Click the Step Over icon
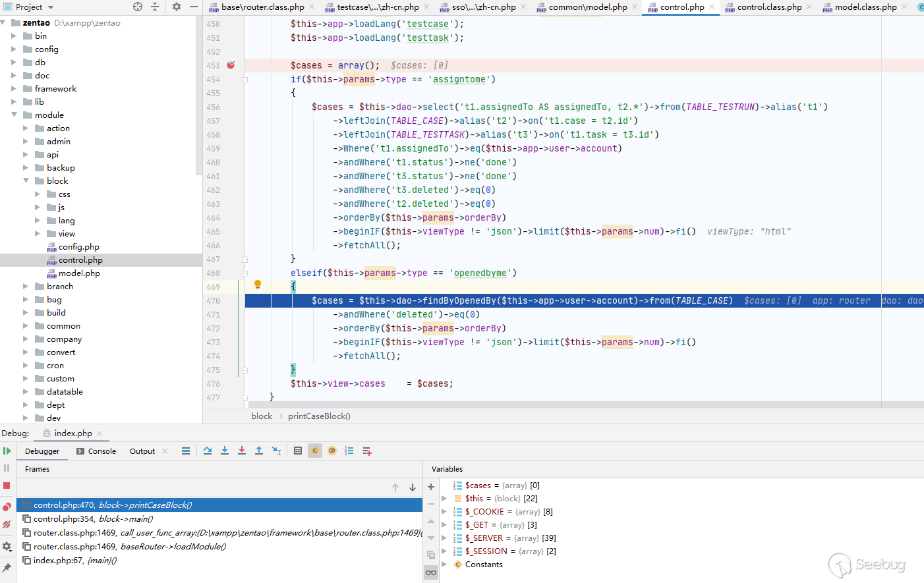 click(208, 451)
